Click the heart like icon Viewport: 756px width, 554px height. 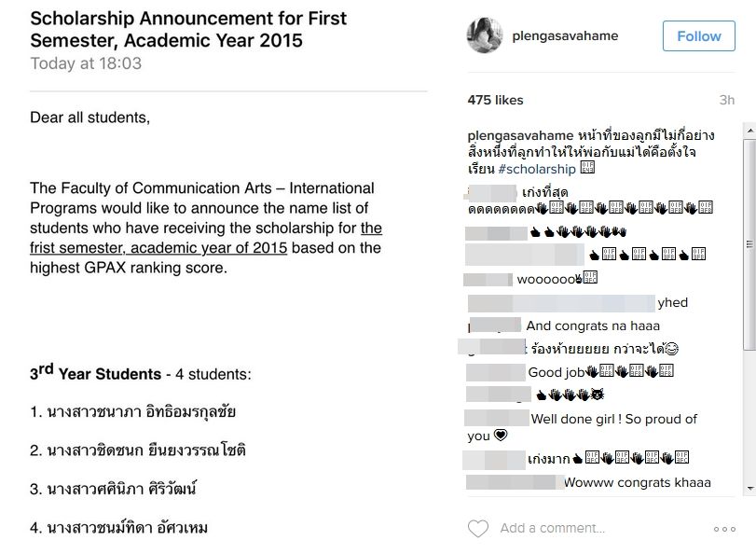click(x=478, y=529)
